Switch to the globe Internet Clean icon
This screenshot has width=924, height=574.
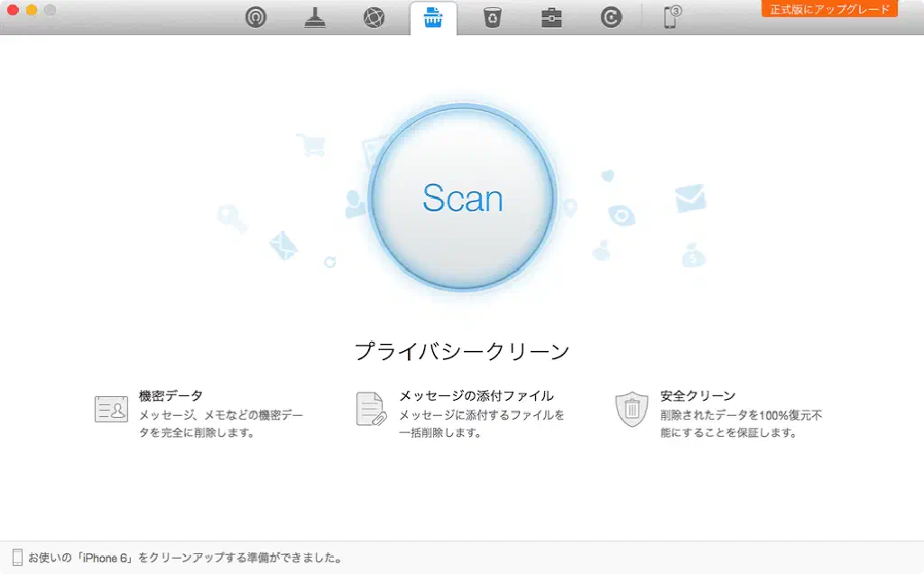pos(374,17)
